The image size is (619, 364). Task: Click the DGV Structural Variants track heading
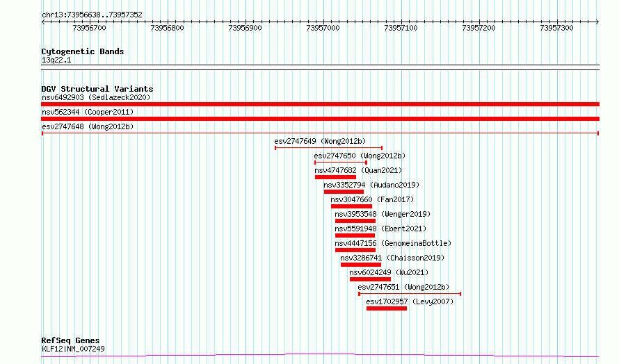[97, 89]
